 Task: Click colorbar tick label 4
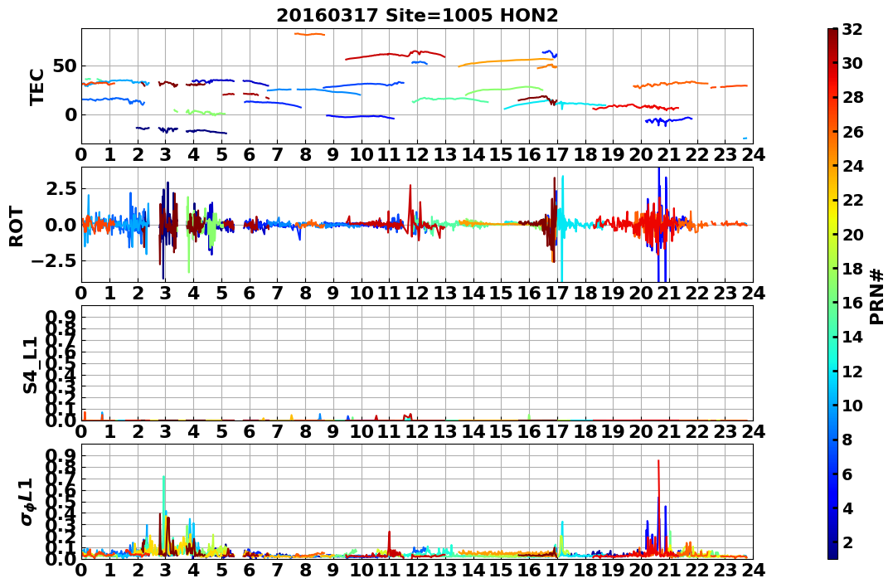click(x=847, y=508)
